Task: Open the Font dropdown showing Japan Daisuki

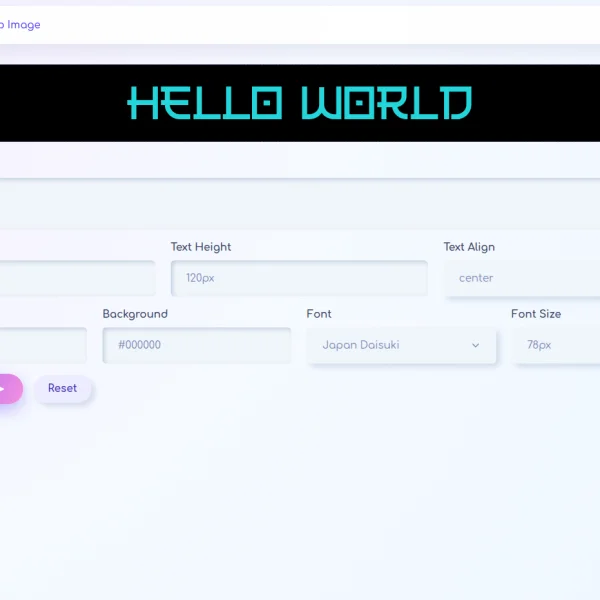Action: click(x=401, y=345)
